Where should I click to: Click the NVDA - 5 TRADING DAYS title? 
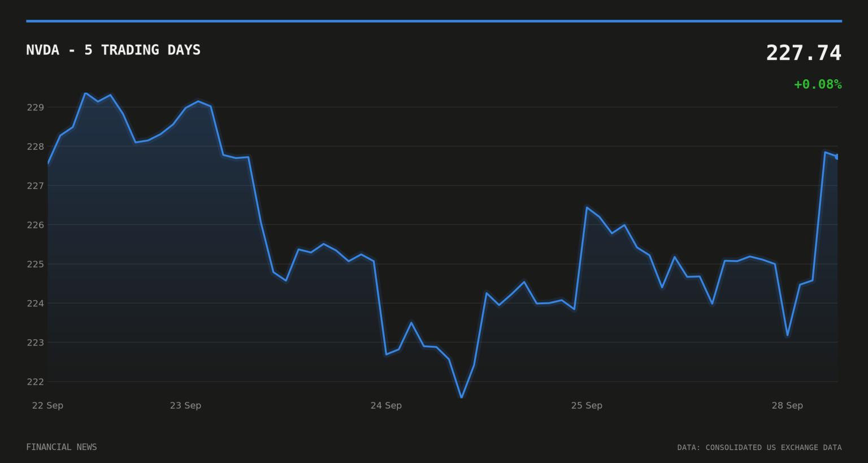113,50
